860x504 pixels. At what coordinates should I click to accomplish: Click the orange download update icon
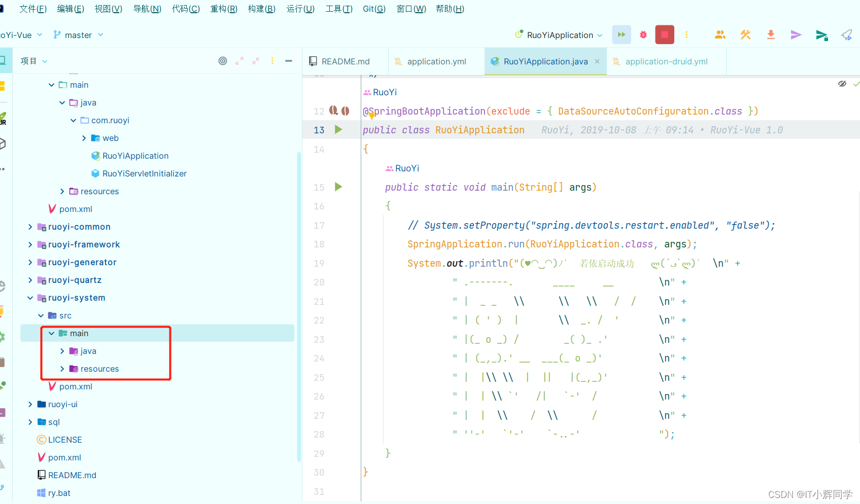(x=771, y=34)
